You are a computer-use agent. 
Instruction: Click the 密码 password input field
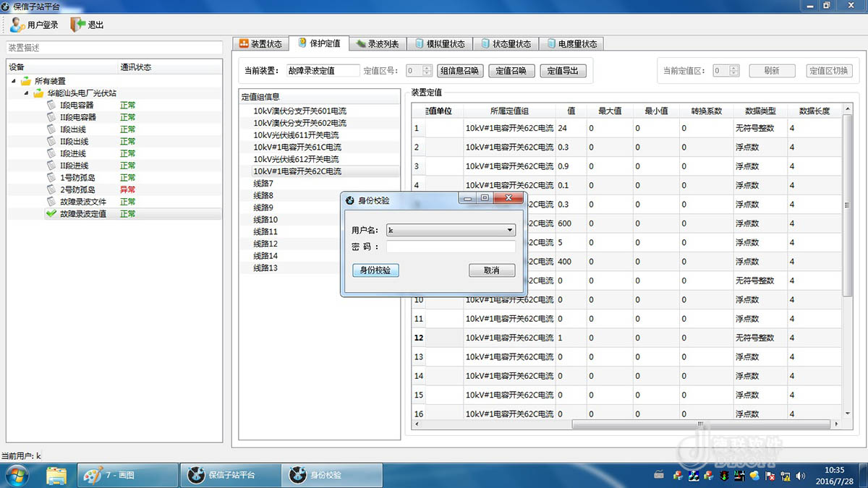click(x=451, y=247)
